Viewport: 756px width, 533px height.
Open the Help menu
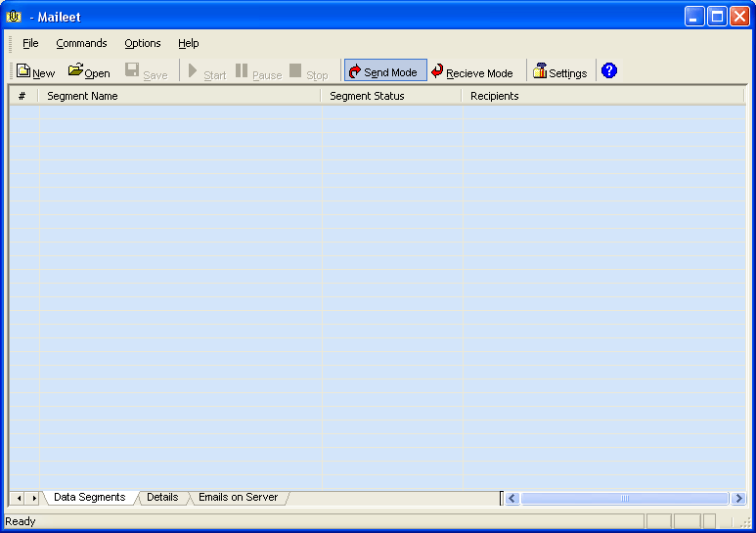[188, 43]
